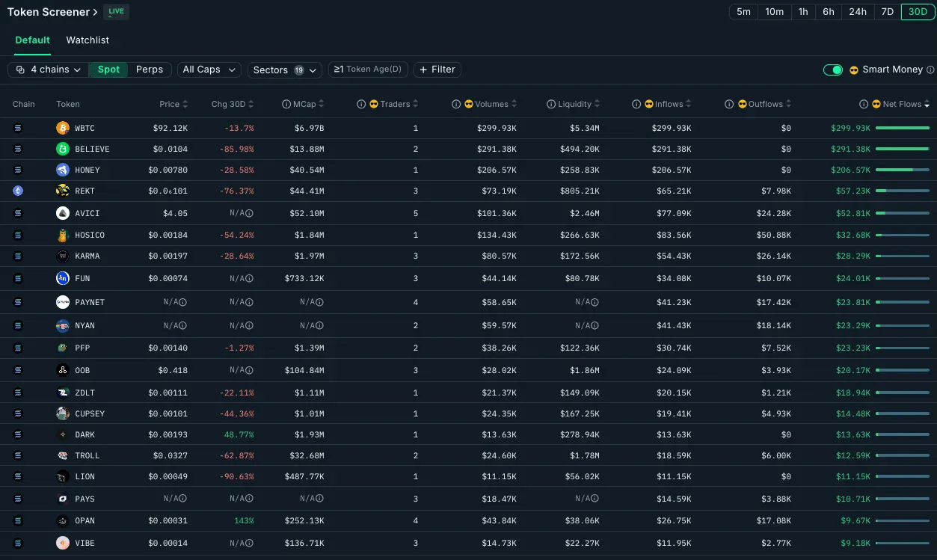Click the REKT net flows bar

(x=903, y=191)
